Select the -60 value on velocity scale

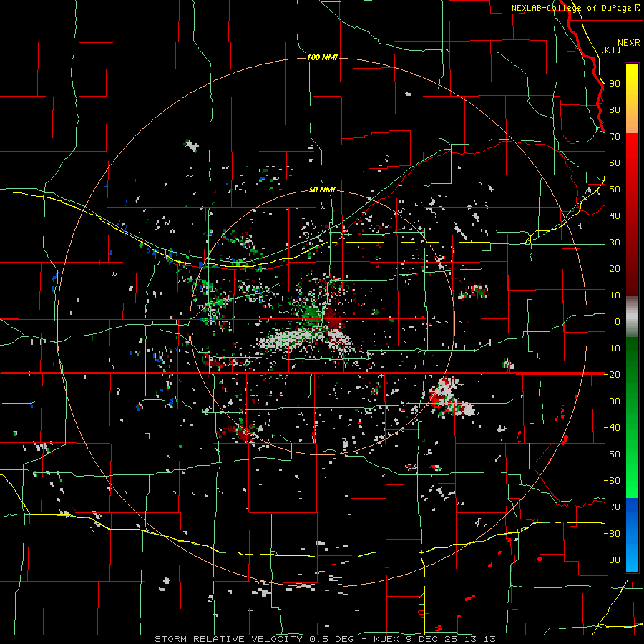(612, 481)
